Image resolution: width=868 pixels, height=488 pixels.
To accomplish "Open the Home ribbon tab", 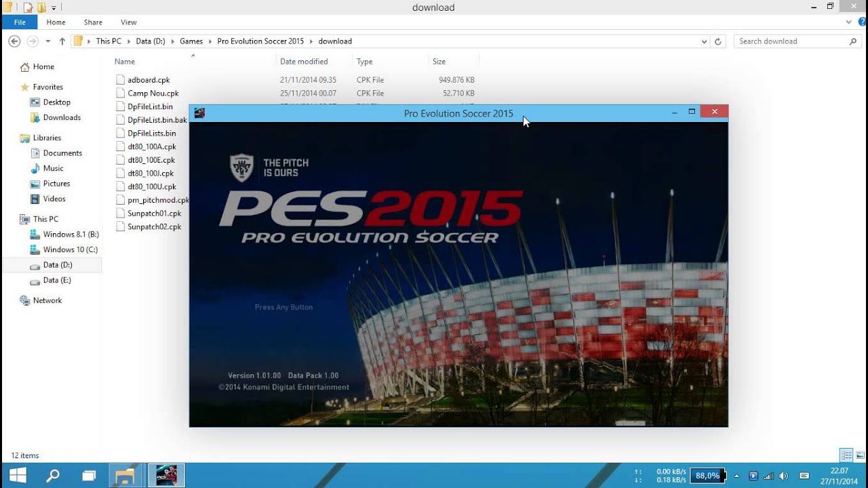I will [x=56, y=22].
